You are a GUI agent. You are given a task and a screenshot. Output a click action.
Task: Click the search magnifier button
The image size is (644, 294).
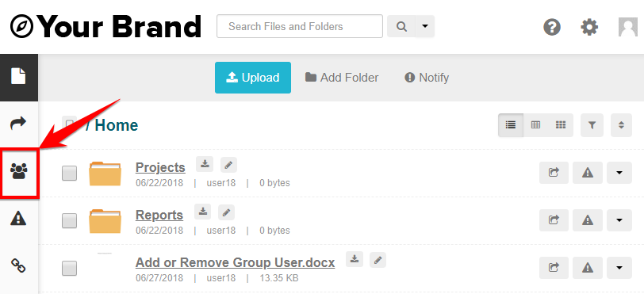click(401, 26)
